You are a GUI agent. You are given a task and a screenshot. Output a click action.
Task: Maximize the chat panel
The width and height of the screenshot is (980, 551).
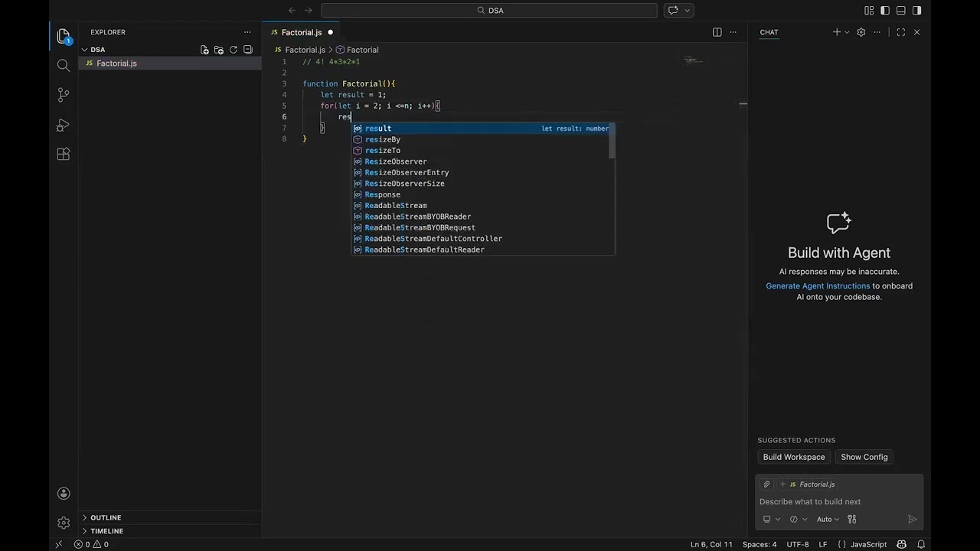tap(900, 32)
